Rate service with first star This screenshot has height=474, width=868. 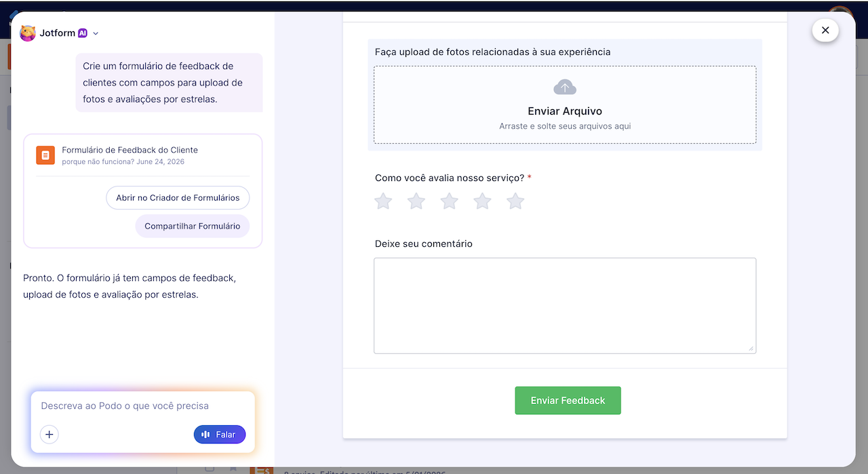384,201
